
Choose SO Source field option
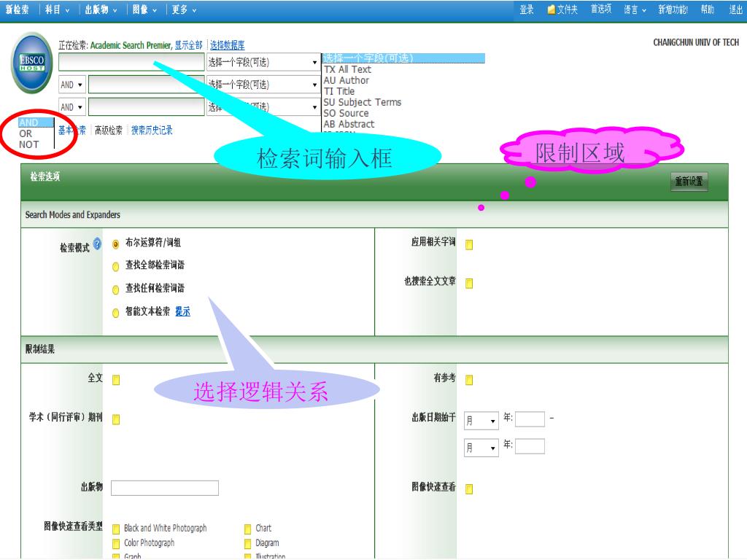pyautogui.click(x=347, y=113)
